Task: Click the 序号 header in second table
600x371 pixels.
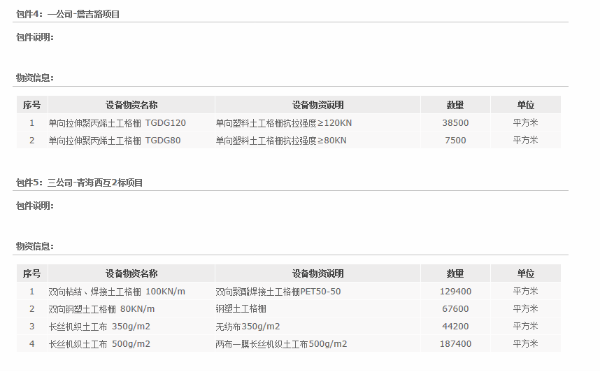Action: (x=32, y=273)
